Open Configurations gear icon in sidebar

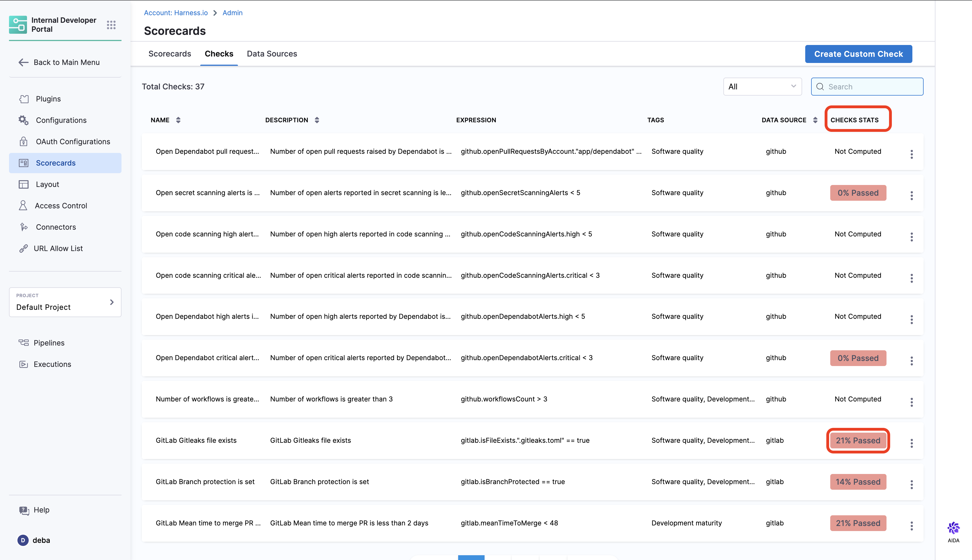pos(23,120)
